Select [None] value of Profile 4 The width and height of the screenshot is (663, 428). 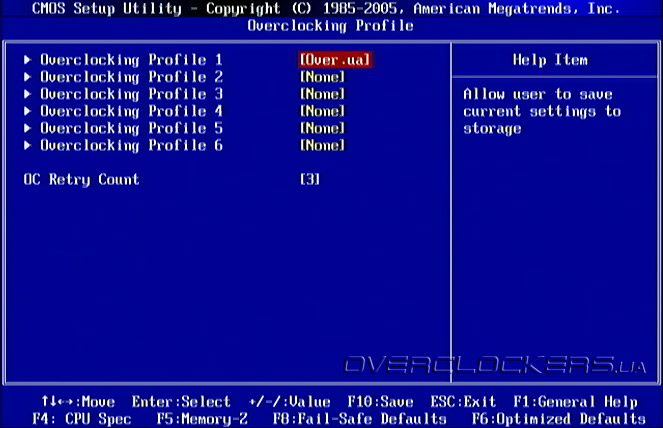323,111
